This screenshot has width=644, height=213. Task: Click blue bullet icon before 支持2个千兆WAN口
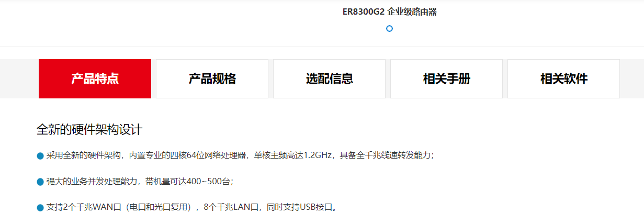pyautogui.click(x=40, y=208)
